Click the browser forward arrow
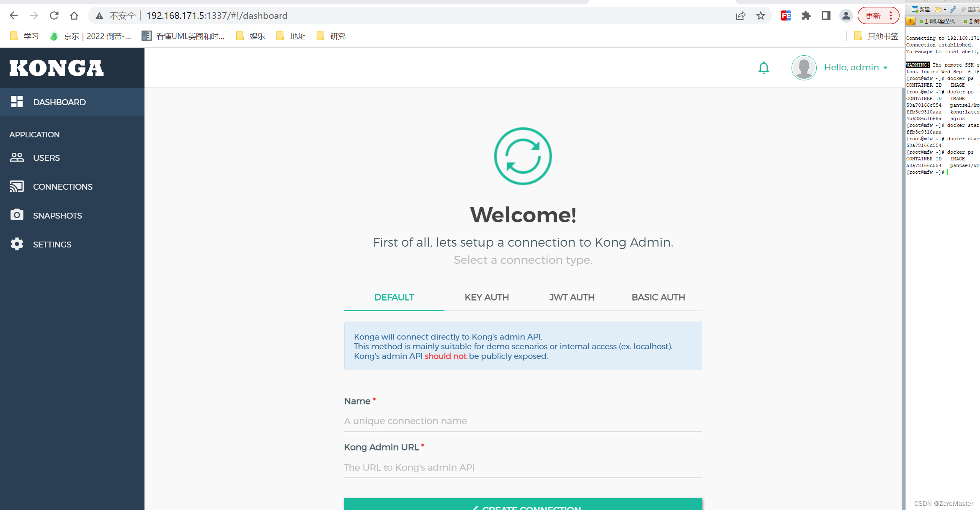Image resolution: width=980 pixels, height=510 pixels. coord(34,15)
